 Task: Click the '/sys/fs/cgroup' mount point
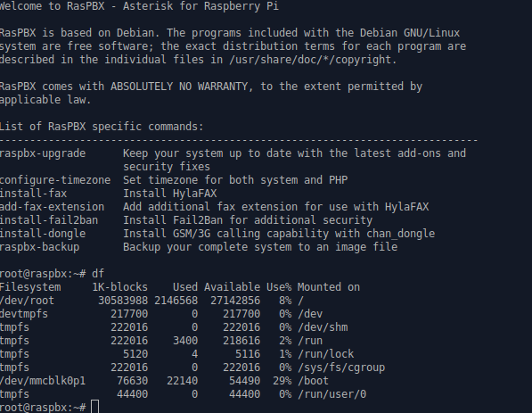[x=341, y=368]
